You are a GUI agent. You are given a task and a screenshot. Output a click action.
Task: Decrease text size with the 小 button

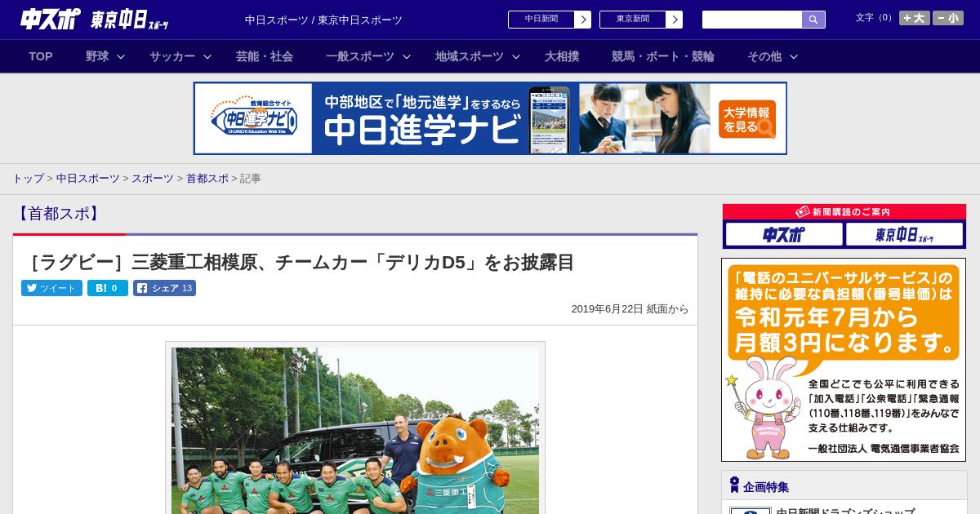(x=948, y=18)
